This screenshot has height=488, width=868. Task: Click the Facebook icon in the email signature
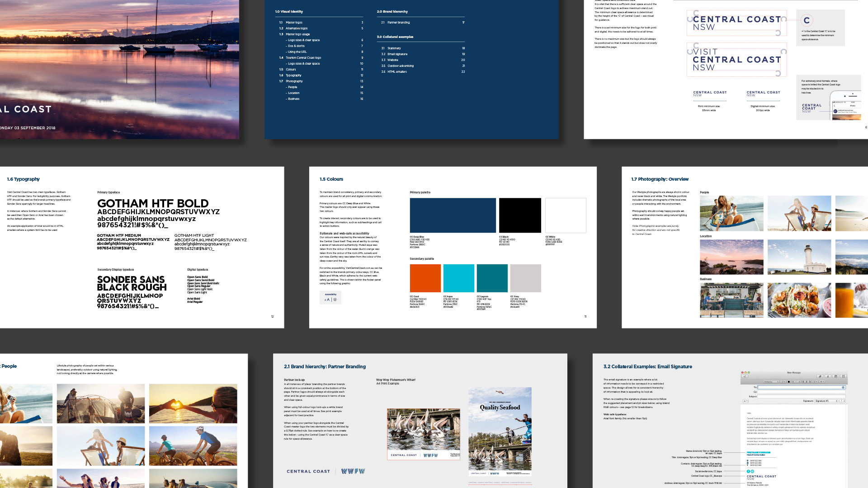point(748,471)
